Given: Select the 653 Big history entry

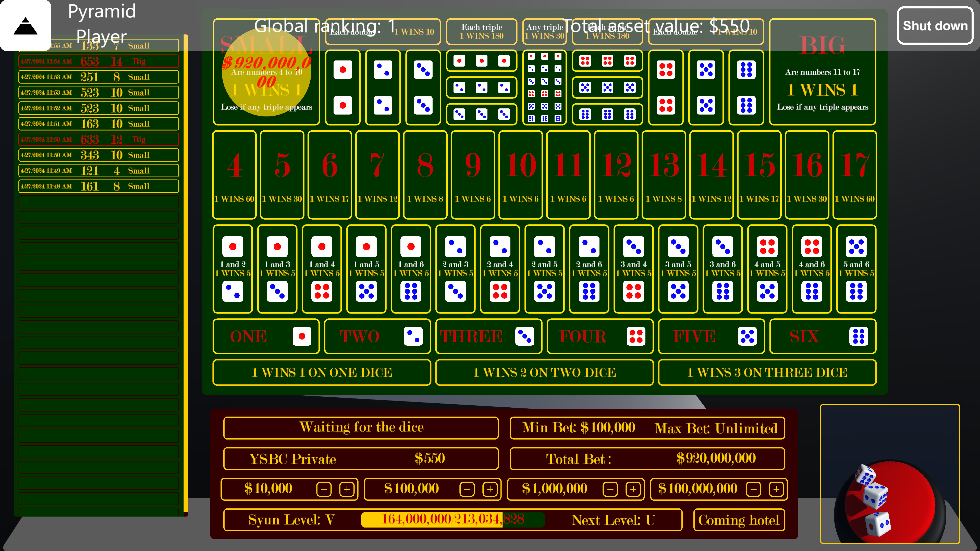Looking at the screenshot, I should click(98, 61).
